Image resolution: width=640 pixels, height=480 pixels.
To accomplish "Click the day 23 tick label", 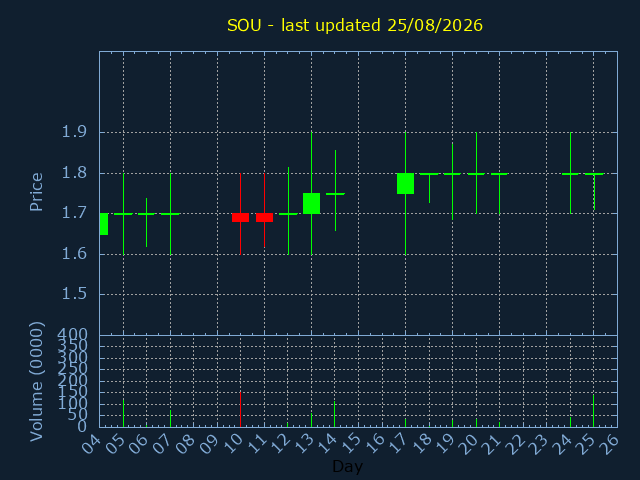I will 538,444.
